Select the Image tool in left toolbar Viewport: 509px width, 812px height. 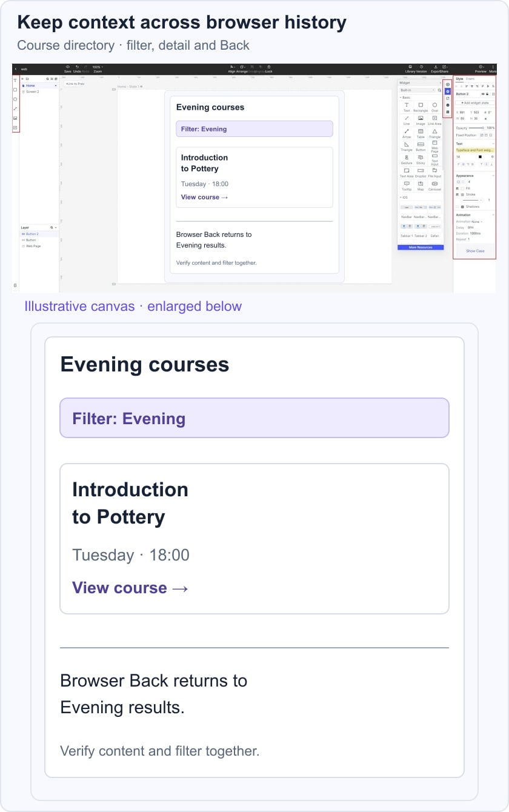click(x=15, y=118)
